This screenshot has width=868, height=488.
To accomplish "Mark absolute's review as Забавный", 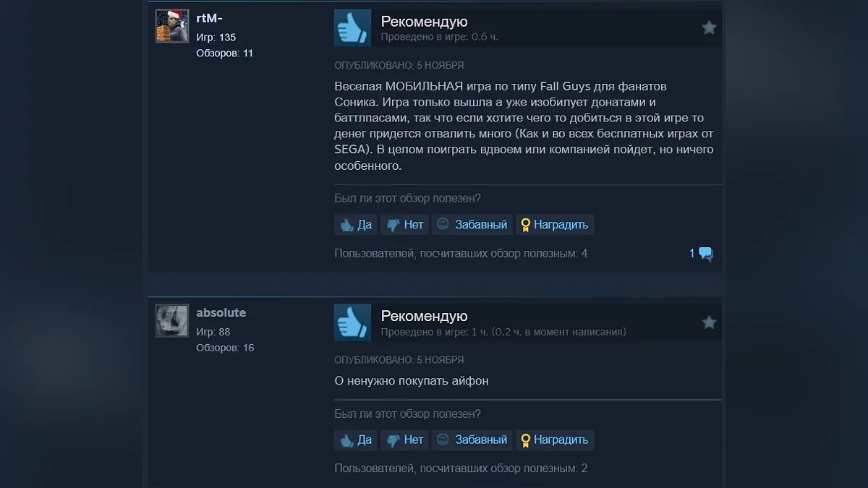I will pyautogui.click(x=472, y=440).
